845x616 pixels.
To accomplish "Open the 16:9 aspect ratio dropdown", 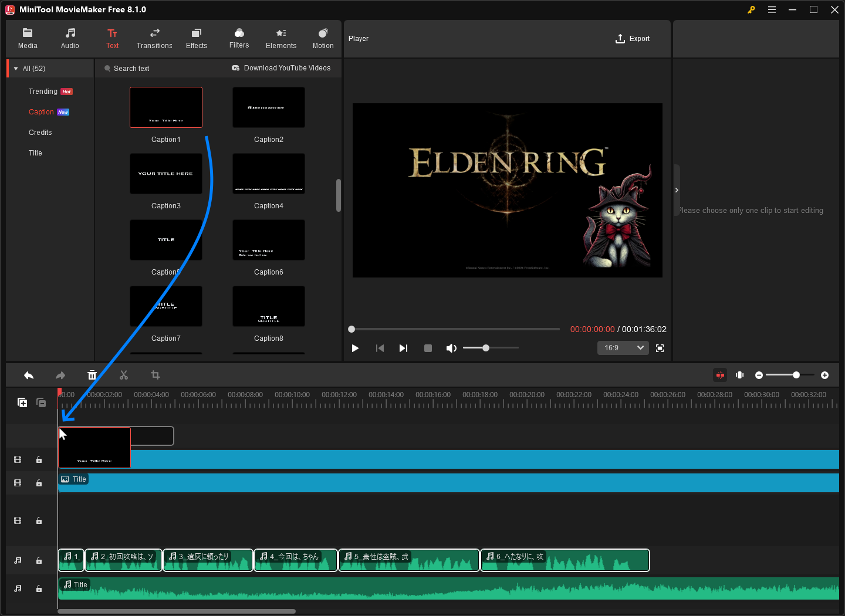I will pyautogui.click(x=623, y=348).
